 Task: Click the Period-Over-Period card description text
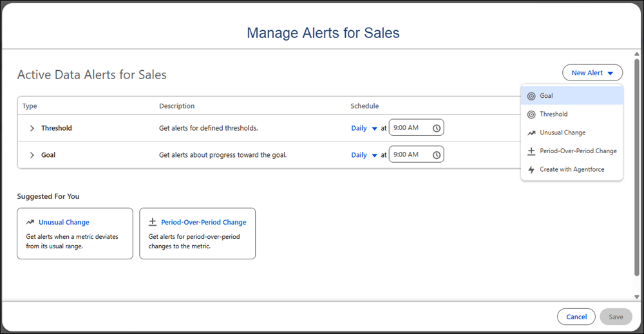194,241
